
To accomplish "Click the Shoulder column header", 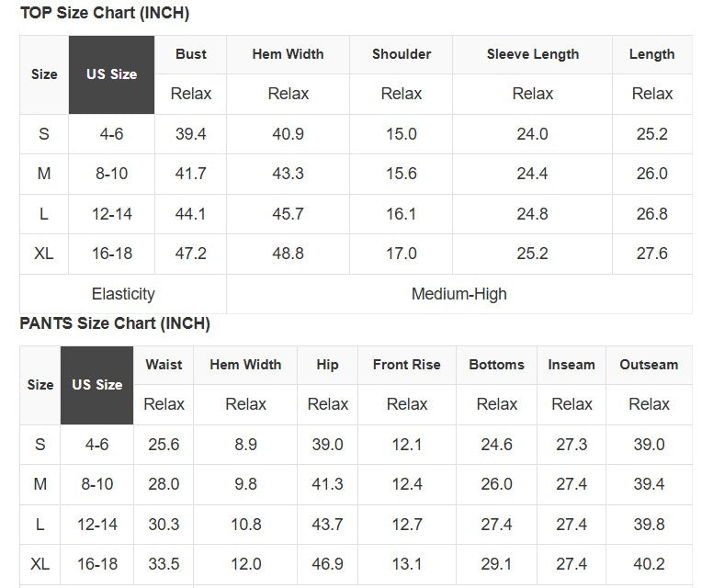I will (402, 54).
